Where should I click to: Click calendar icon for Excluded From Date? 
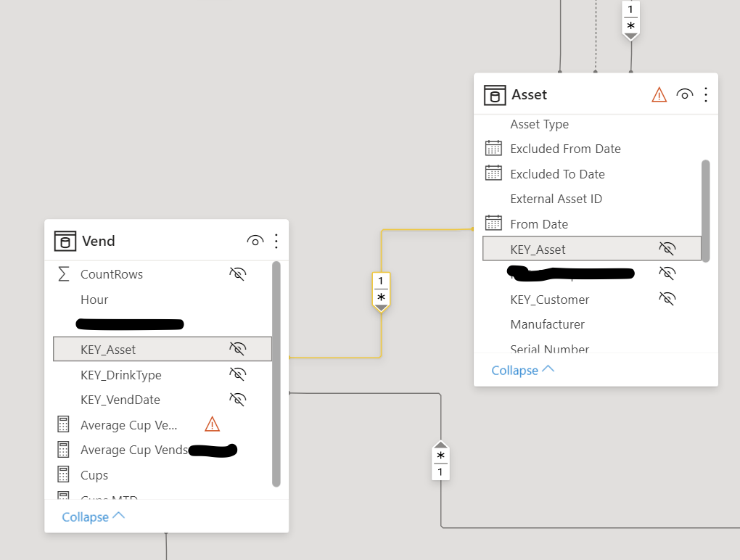[x=493, y=148]
